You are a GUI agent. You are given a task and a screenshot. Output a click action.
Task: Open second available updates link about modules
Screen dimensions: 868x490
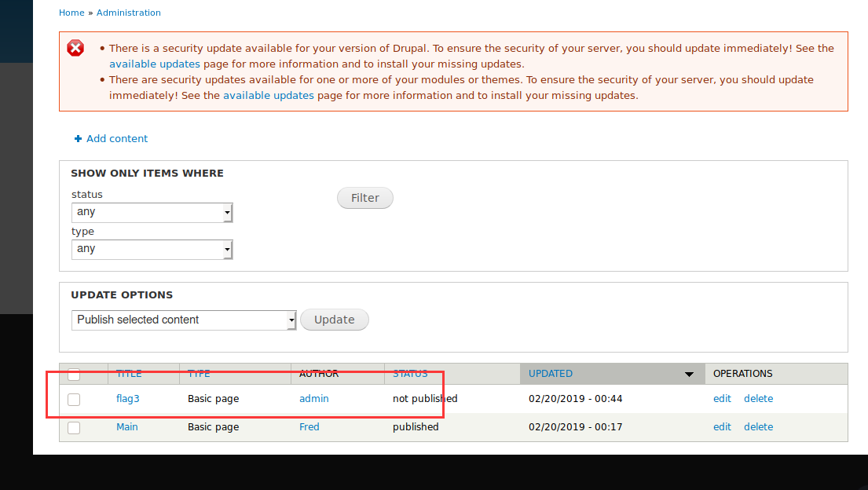(269, 95)
